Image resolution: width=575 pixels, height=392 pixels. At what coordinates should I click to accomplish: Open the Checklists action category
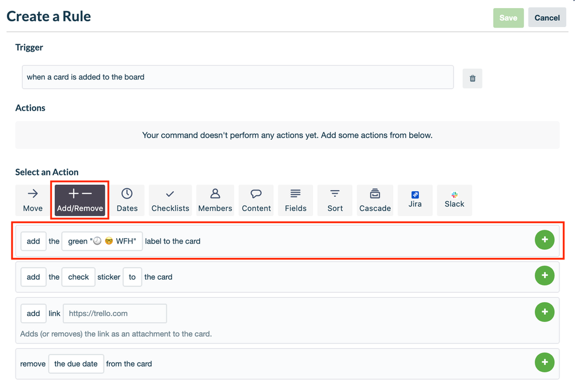pos(170,200)
